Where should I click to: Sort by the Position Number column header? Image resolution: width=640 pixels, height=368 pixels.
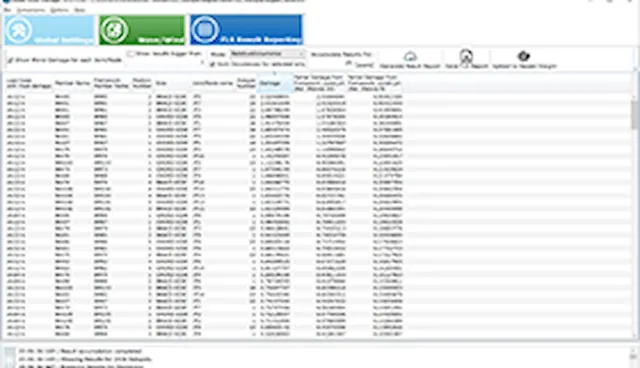pyautogui.click(x=142, y=83)
